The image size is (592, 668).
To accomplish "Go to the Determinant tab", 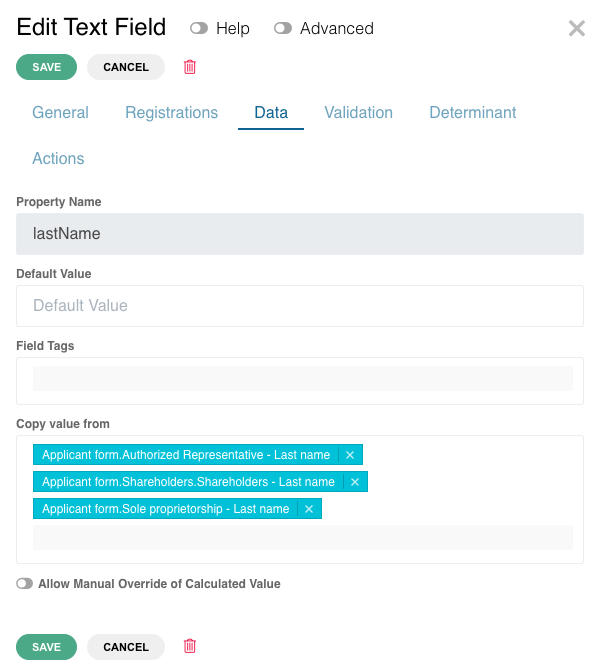I will coord(473,112).
